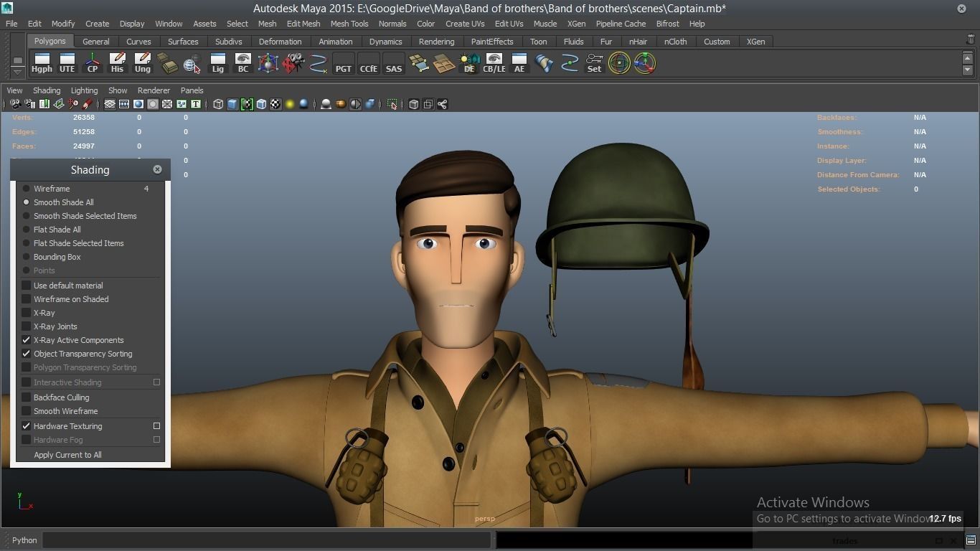
Task: Open the Hgph Hypergraph shelf button
Action: point(42,63)
